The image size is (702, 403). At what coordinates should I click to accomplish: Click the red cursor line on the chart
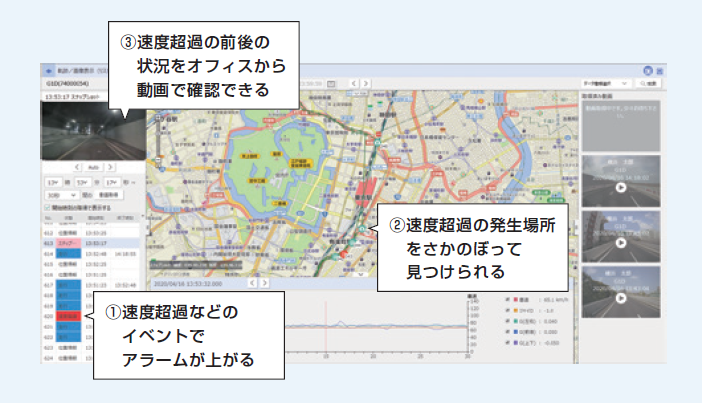coord(325,327)
